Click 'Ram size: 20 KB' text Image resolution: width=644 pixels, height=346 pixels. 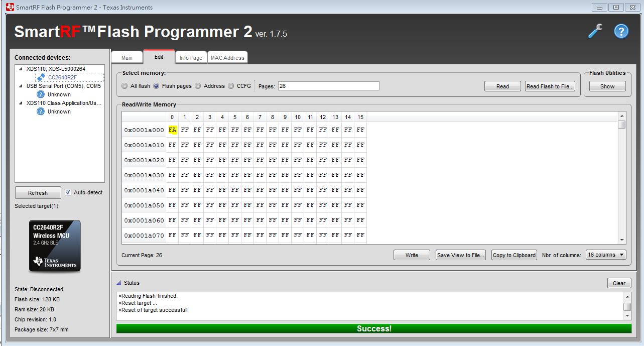(x=34, y=309)
